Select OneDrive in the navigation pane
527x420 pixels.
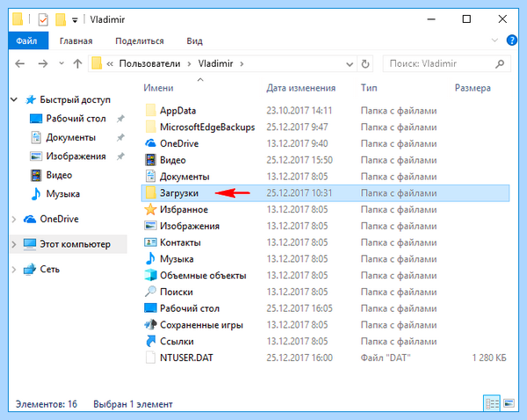pyautogui.click(x=59, y=220)
